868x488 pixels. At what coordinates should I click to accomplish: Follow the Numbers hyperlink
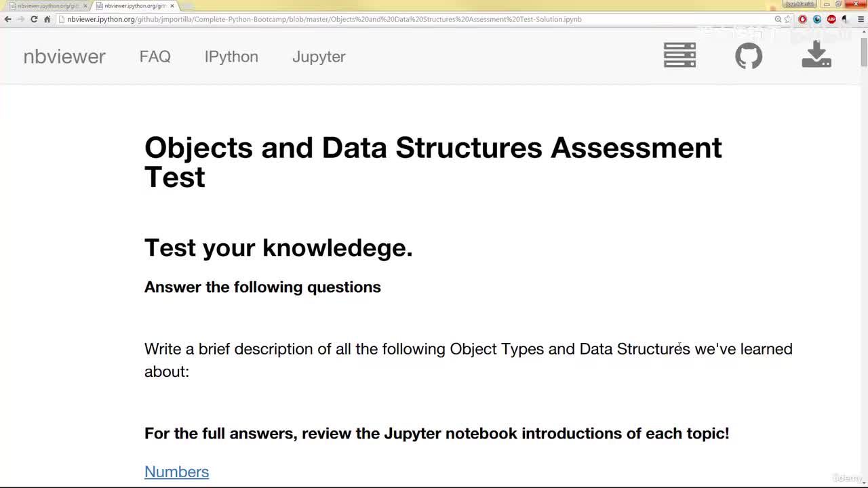pos(176,472)
